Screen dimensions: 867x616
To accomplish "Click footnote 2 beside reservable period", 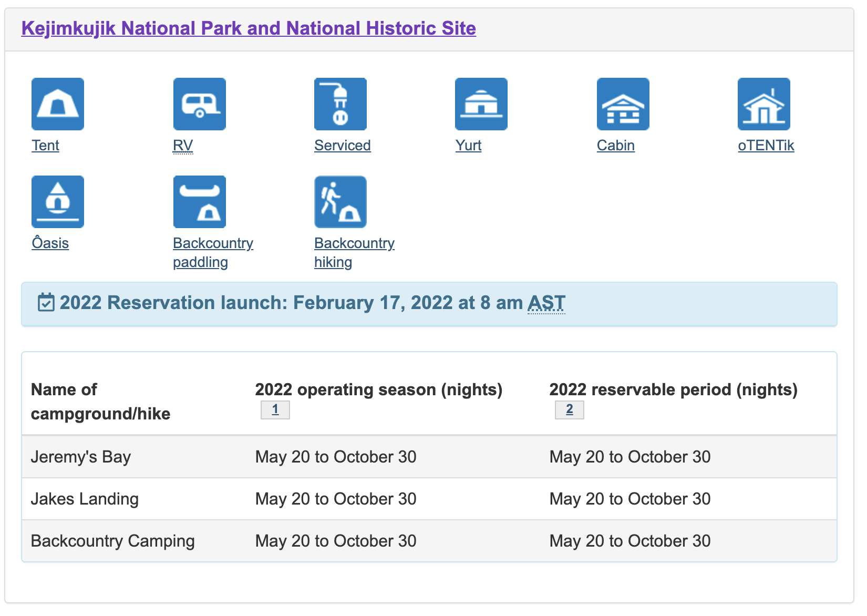I will point(570,409).
